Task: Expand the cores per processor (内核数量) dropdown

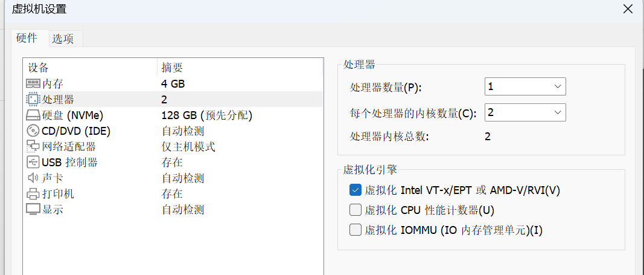Action: click(x=525, y=112)
